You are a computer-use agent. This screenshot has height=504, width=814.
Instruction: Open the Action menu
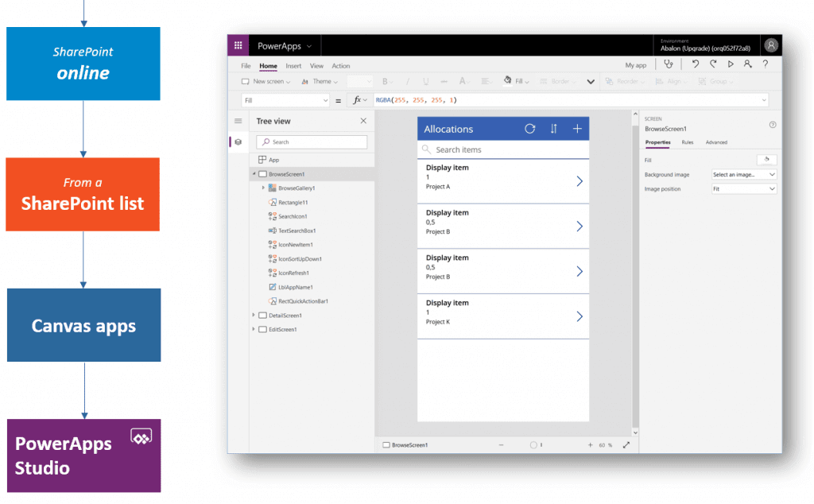pyautogui.click(x=341, y=65)
